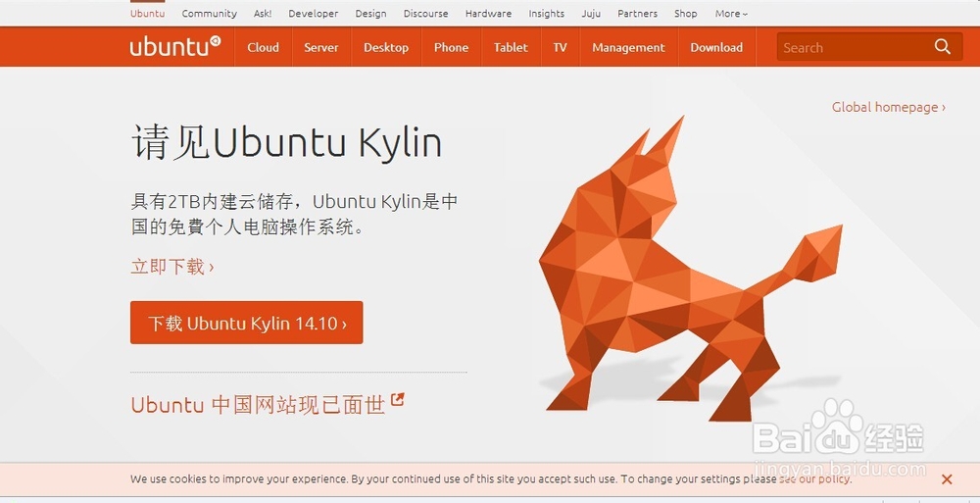The image size is (980, 503).
Task: Open the Download menu item
Action: pyautogui.click(x=716, y=47)
